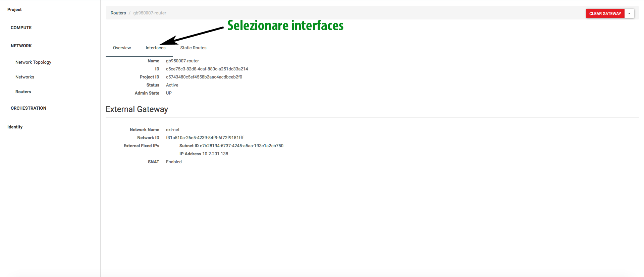644x277 pixels.
Task: Open the dropdown caret beside Clear Gateway
Action: [629, 13]
